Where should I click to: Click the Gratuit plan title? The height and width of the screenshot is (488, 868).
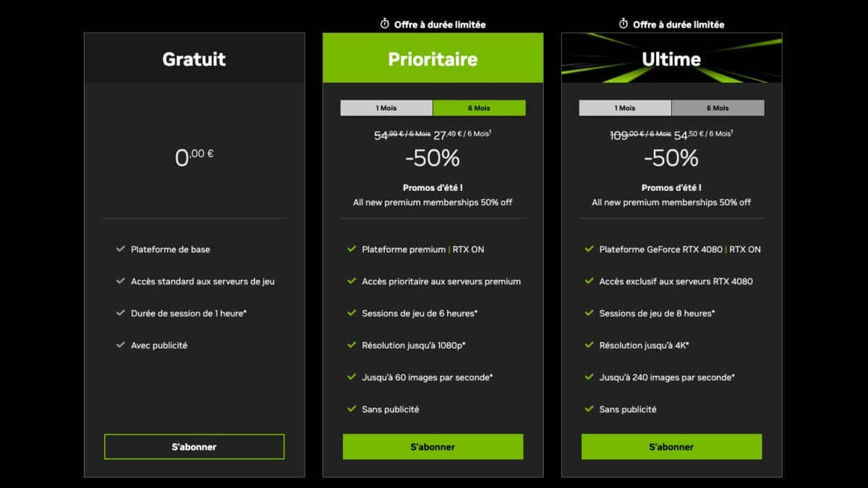tap(194, 59)
